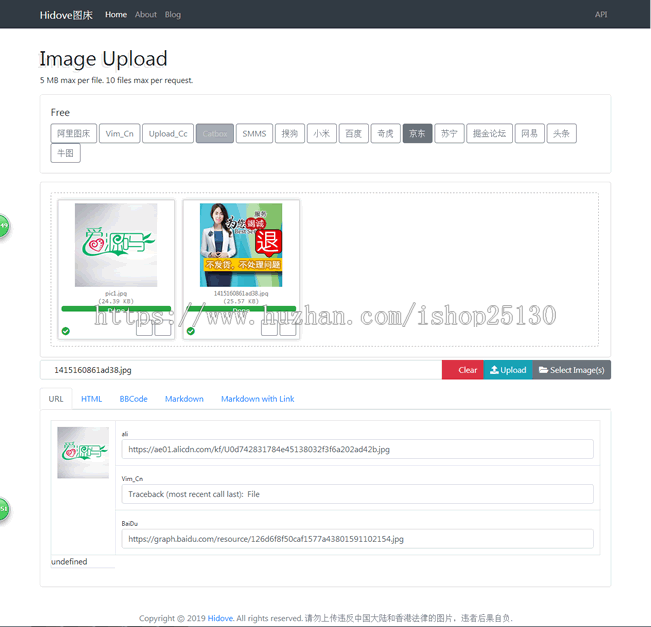The height and width of the screenshot is (627, 651).
Task: Open the Hidove link in footer
Action: pyautogui.click(x=220, y=618)
